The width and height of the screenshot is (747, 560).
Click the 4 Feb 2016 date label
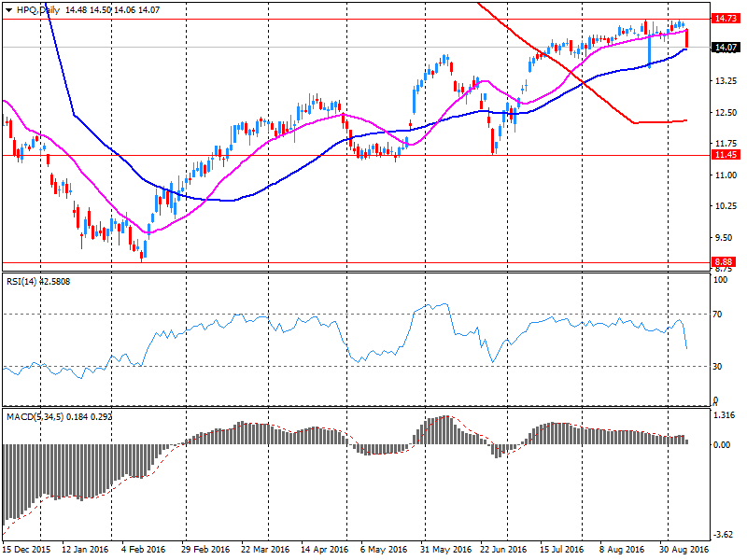[x=143, y=549]
